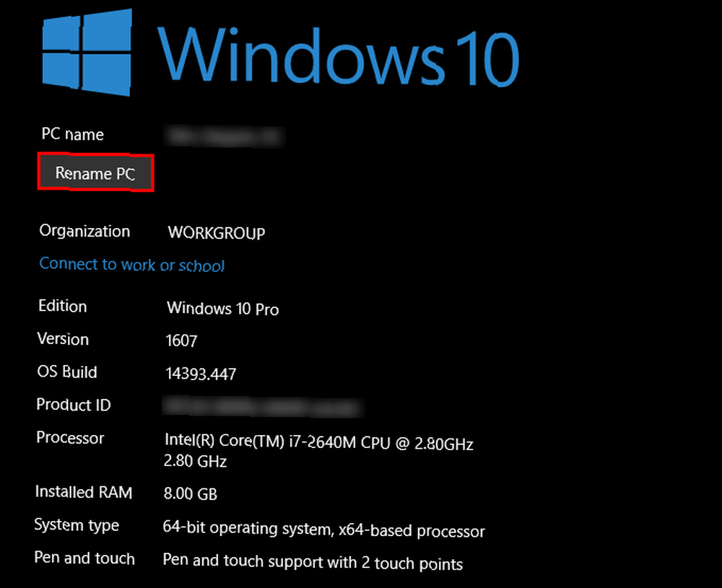The height and width of the screenshot is (588, 722).
Task: Select the WORKGROUP organization value
Action: (217, 233)
